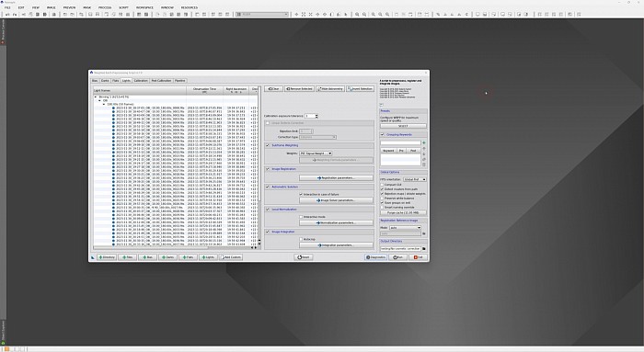Open the SCRIPT menu
The image size is (644, 352).
(x=123, y=7)
